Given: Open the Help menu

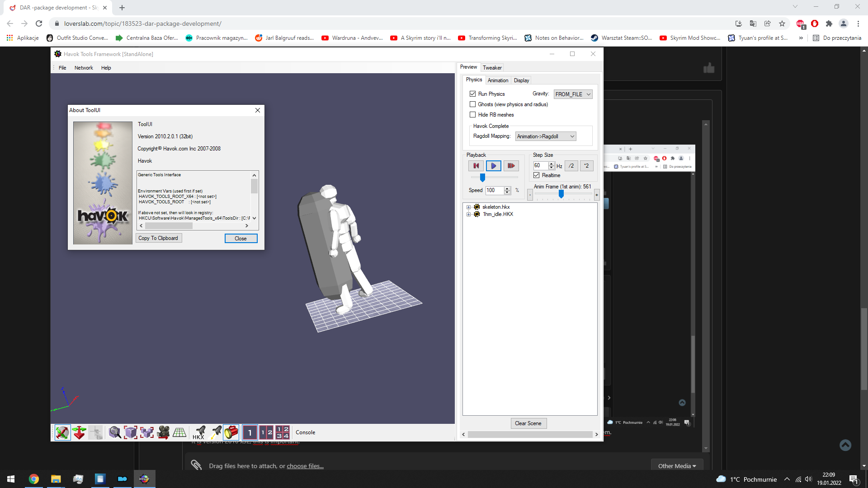Looking at the screenshot, I should pyautogui.click(x=106, y=68).
